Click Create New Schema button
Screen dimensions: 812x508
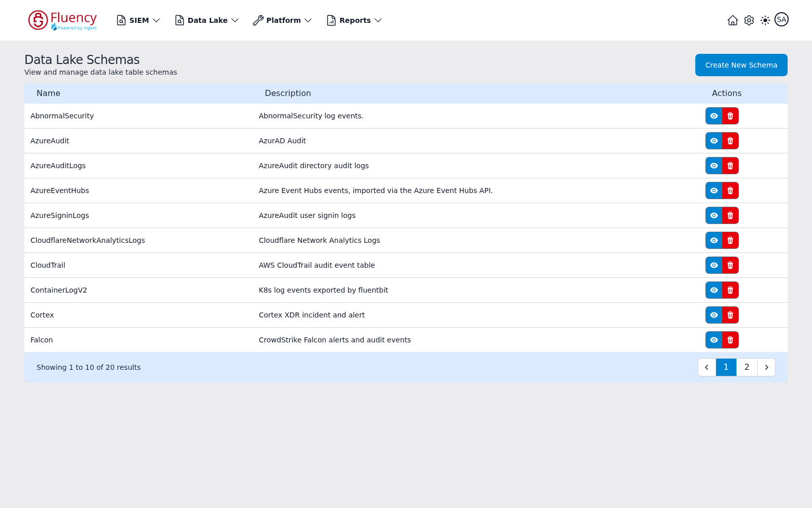(741, 65)
